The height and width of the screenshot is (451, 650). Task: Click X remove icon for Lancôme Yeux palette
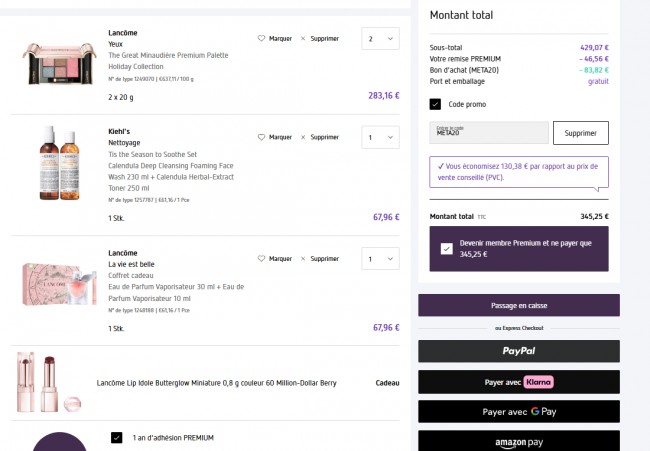click(x=303, y=39)
